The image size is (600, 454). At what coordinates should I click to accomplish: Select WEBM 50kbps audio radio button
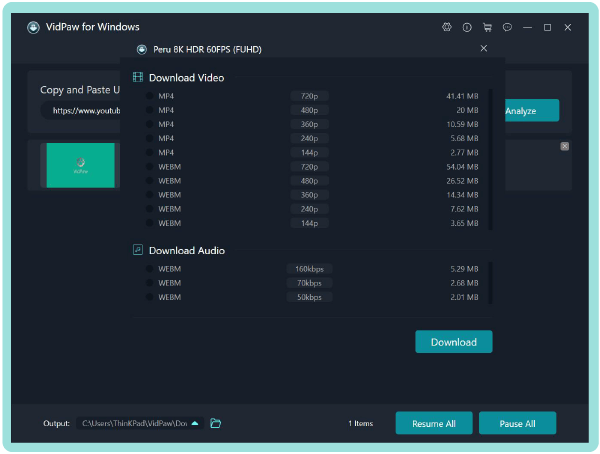point(150,297)
